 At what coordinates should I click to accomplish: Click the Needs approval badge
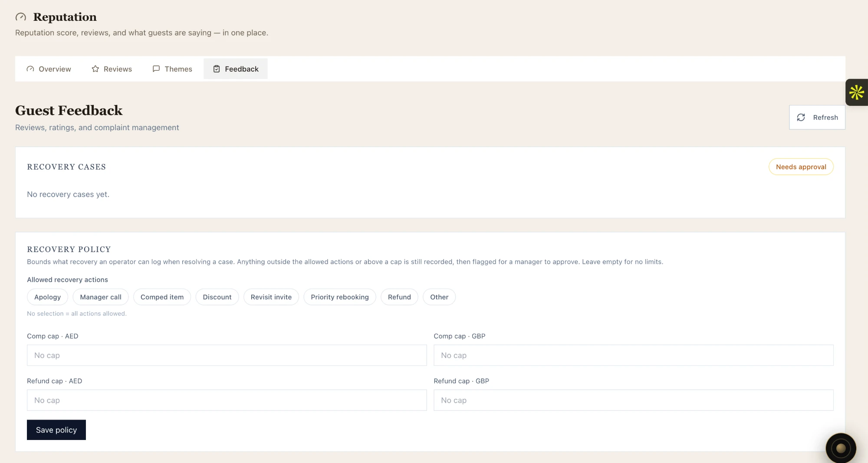click(801, 167)
